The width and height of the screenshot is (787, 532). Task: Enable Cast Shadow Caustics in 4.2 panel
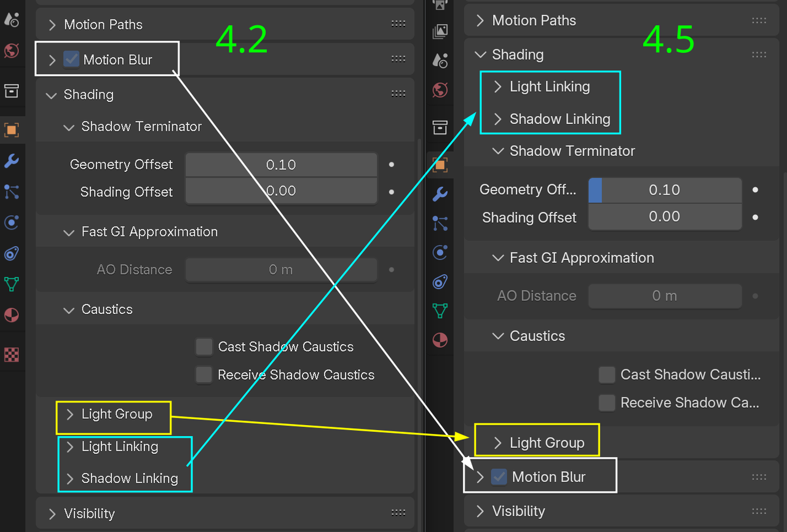[204, 346]
